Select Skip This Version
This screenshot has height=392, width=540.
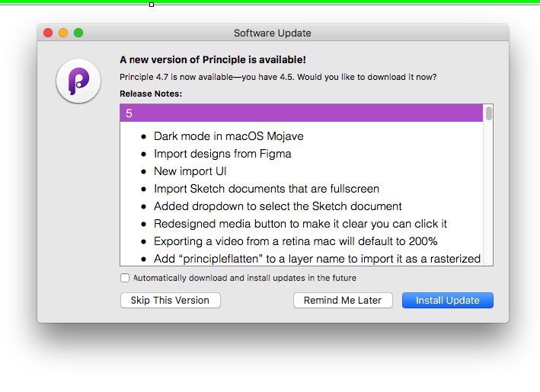tap(170, 300)
